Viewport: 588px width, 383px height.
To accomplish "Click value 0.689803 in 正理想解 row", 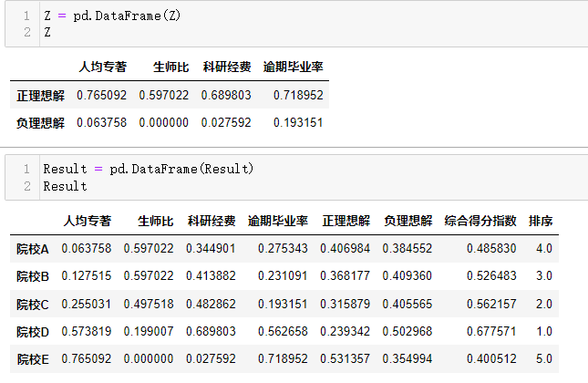I will click(226, 95).
